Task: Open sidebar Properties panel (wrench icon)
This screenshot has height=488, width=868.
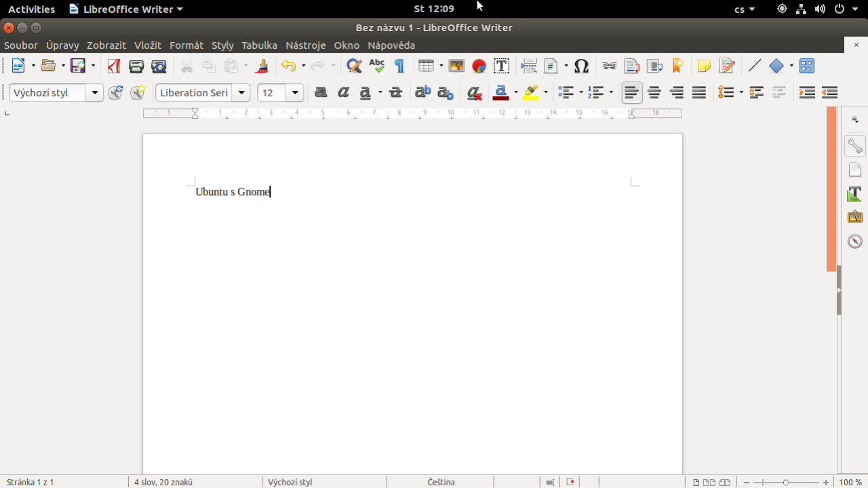Action: tap(855, 146)
